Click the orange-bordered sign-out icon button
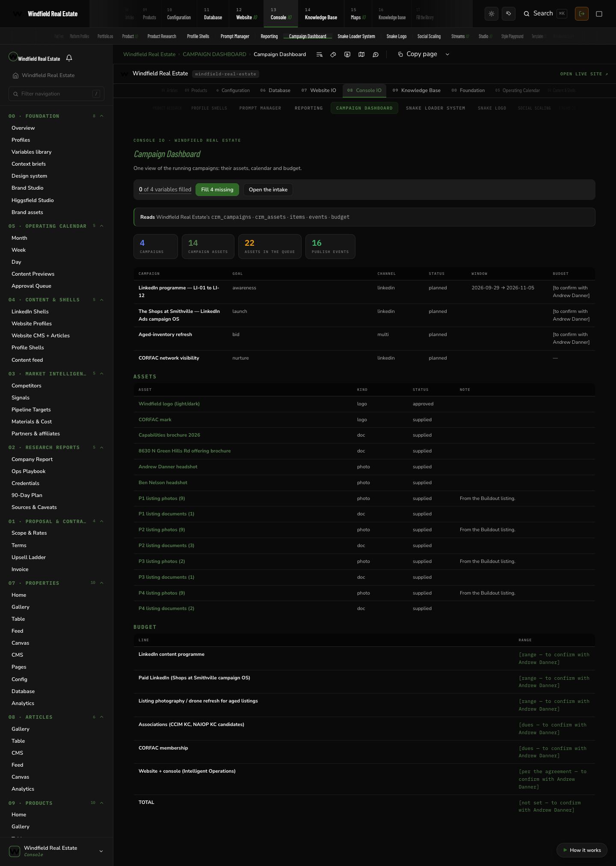Viewport: 616px width, 866px height. (582, 14)
